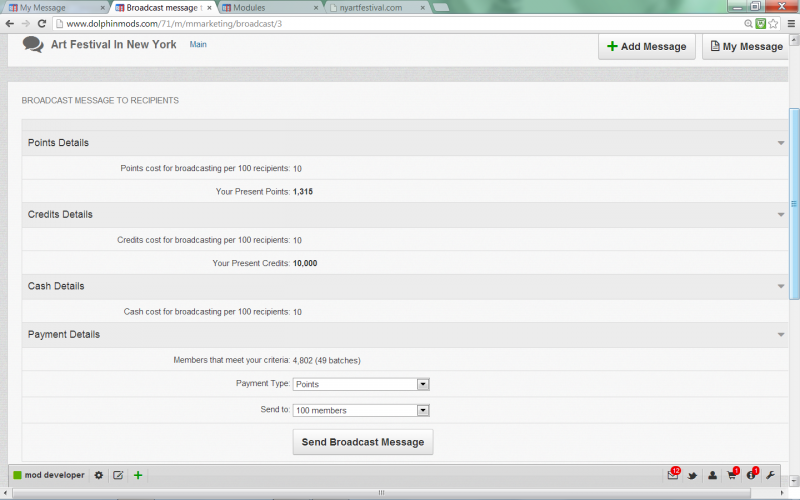Switch to the Modules browser tab
Screen dimensions: 800x500
pos(270,8)
